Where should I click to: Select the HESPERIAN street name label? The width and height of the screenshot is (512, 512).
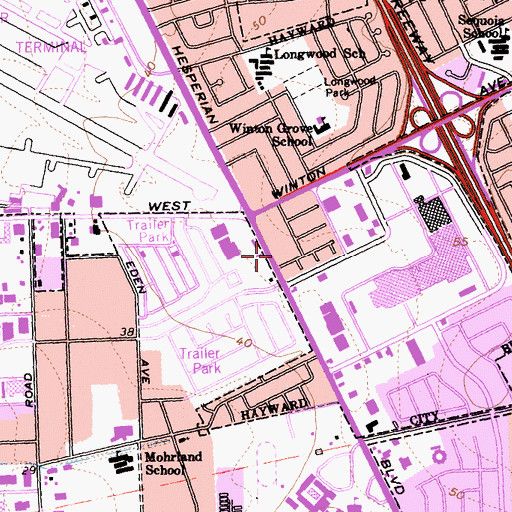click(195, 84)
